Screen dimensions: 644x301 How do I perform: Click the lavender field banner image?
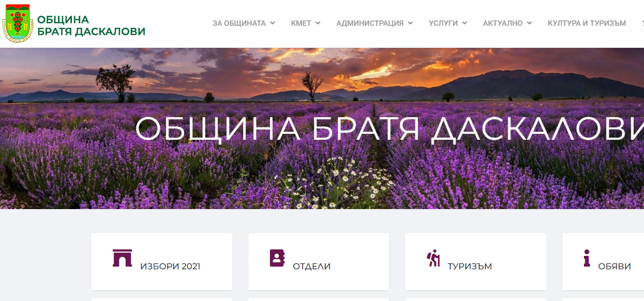click(322, 128)
